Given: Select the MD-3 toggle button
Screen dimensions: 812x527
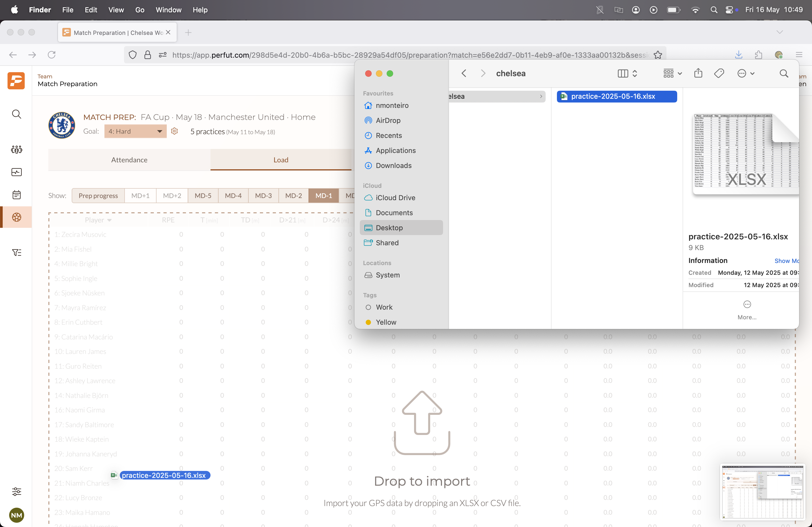Looking at the screenshot, I should coord(263,195).
